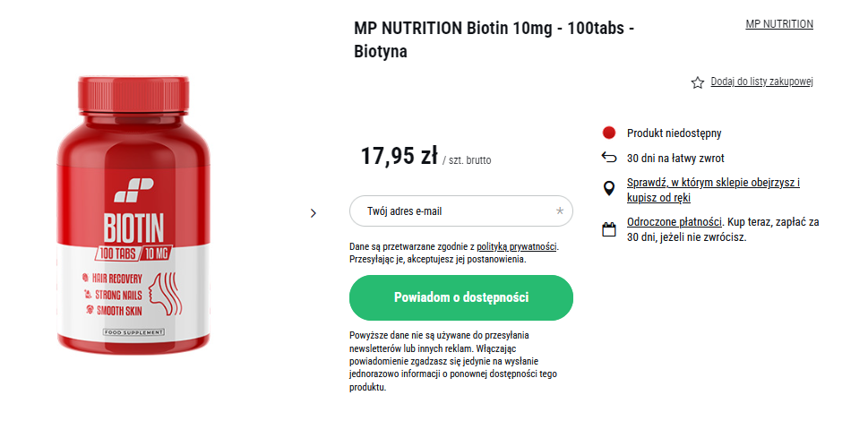Click the 17,95 zł price
Screen dimensions: 868x421
coord(400,156)
